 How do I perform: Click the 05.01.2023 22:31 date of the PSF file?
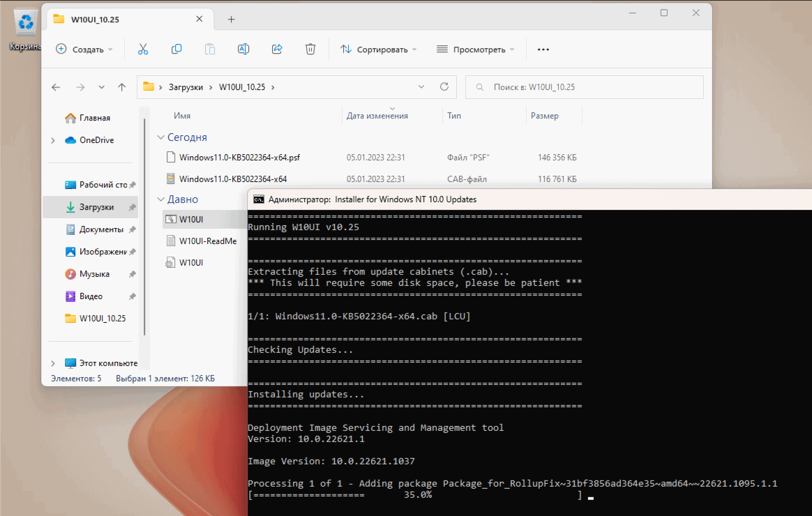pos(376,158)
